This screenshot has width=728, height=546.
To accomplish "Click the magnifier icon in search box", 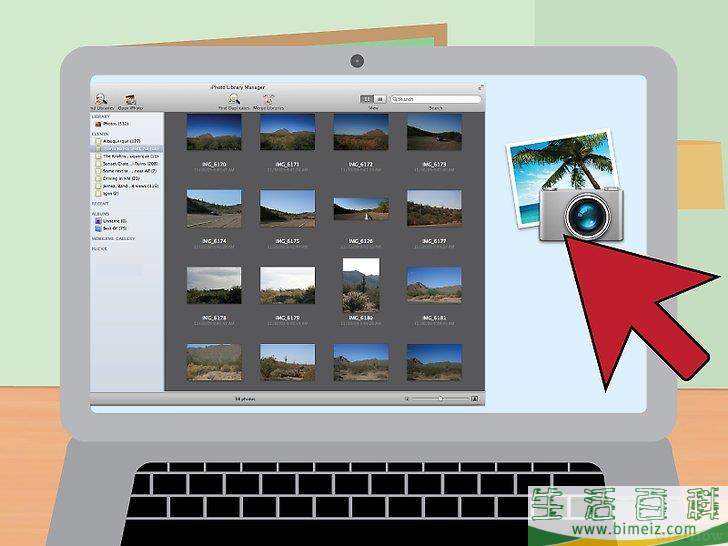I will pyautogui.click(x=396, y=99).
